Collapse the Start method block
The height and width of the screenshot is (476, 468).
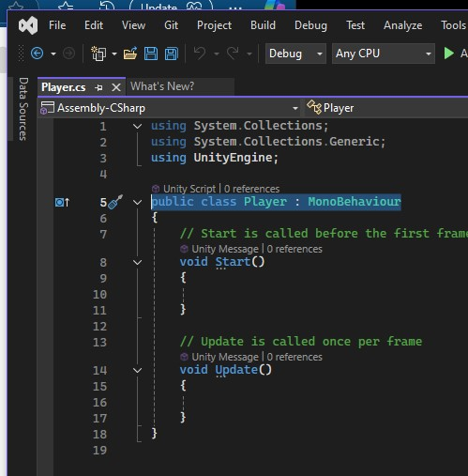click(138, 263)
